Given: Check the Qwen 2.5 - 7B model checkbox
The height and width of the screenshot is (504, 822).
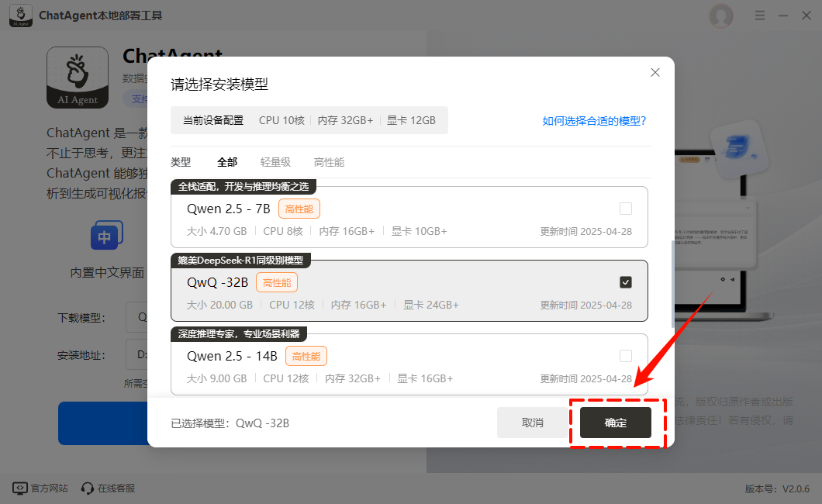Looking at the screenshot, I should click(625, 209).
